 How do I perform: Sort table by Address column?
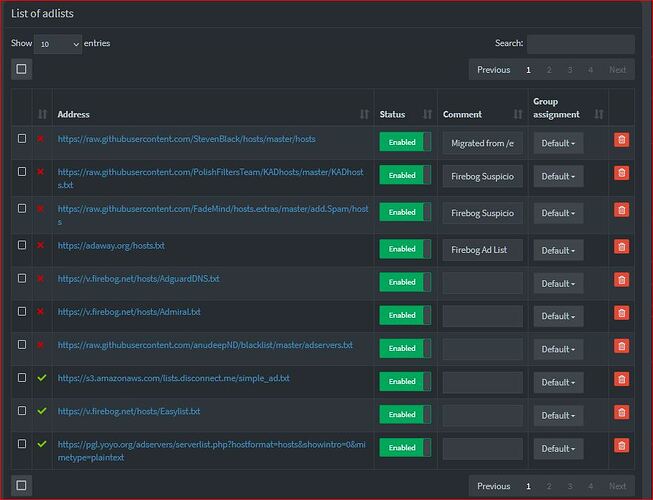tap(363, 115)
